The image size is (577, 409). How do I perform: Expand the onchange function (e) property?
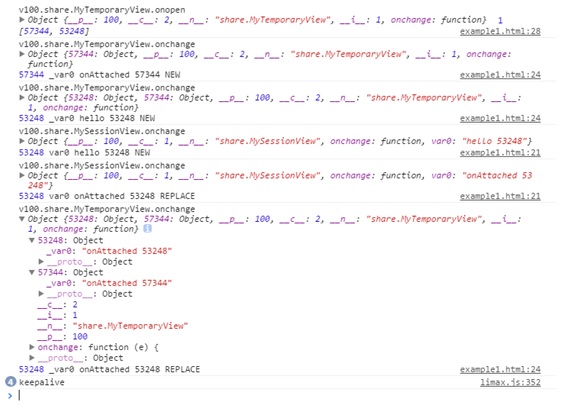click(32, 347)
